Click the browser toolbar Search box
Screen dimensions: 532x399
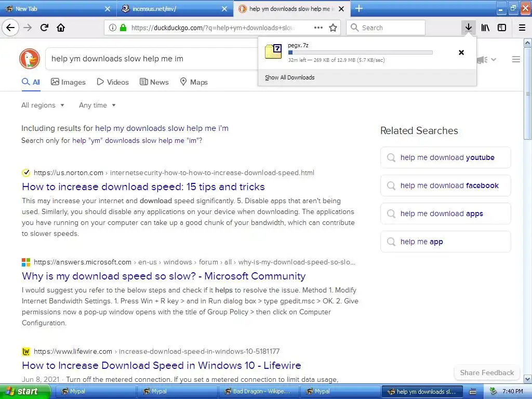click(385, 28)
